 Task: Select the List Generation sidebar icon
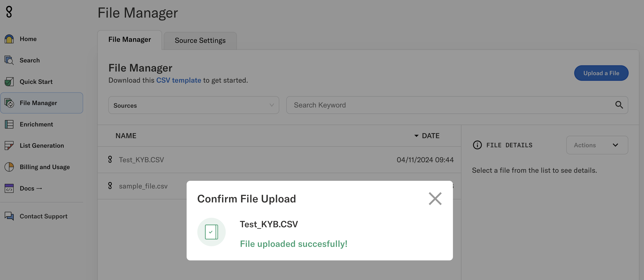[x=9, y=145]
